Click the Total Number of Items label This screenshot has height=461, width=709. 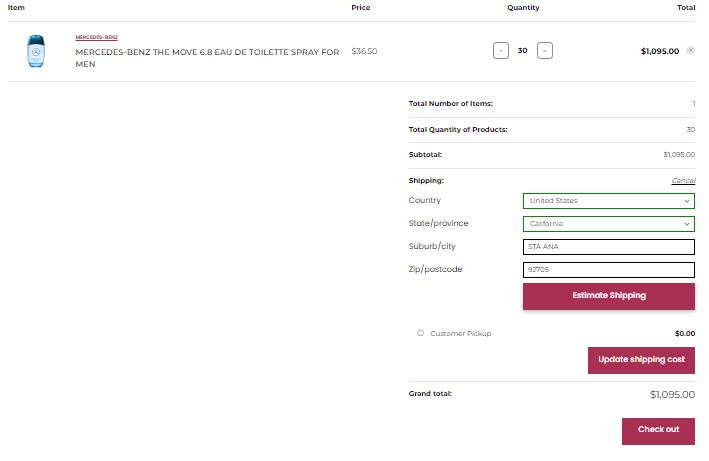coord(450,103)
